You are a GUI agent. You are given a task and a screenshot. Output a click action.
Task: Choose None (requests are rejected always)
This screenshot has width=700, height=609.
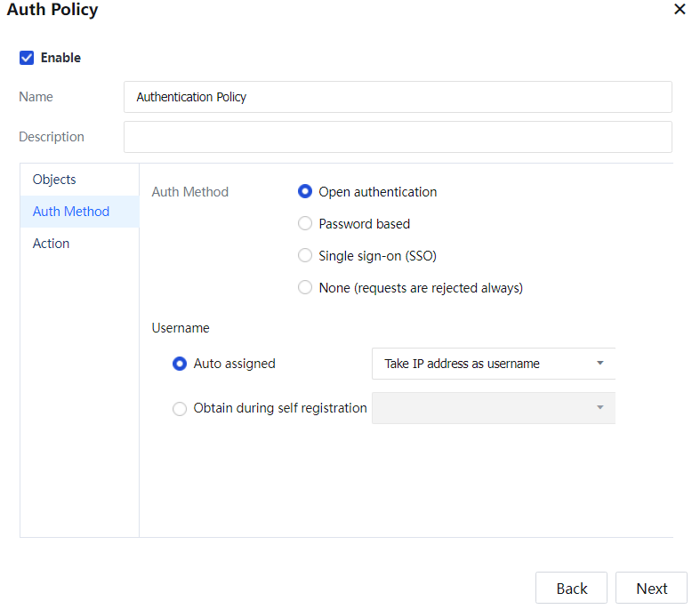coord(305,288)
